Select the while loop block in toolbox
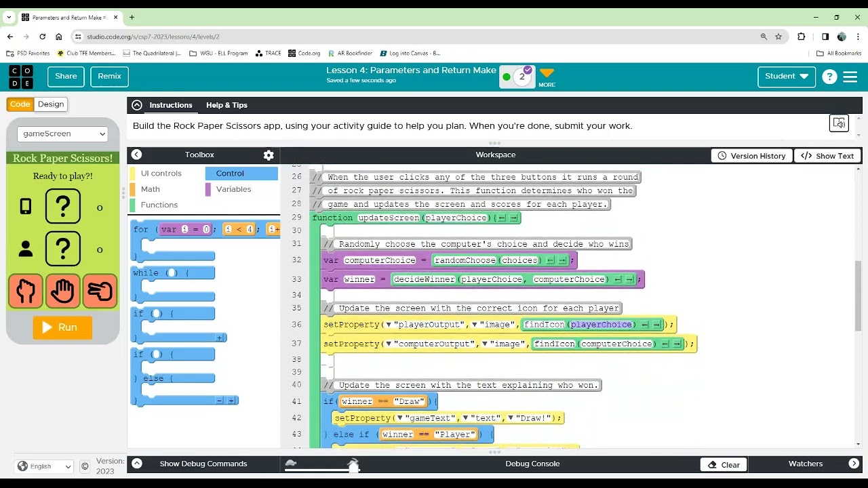 [x=173, y=285]
